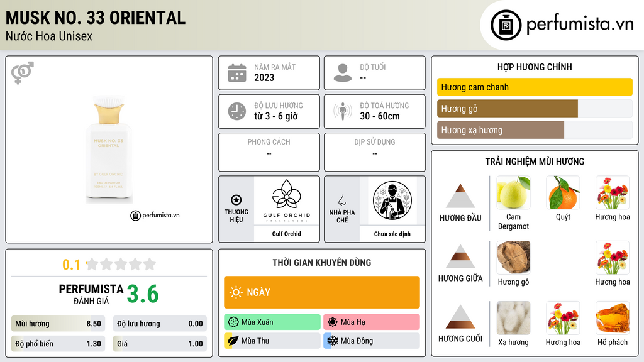Click the Gulf Orchid brand name
The height and width of the screenshot is (362, 644).
coord(287,234)
